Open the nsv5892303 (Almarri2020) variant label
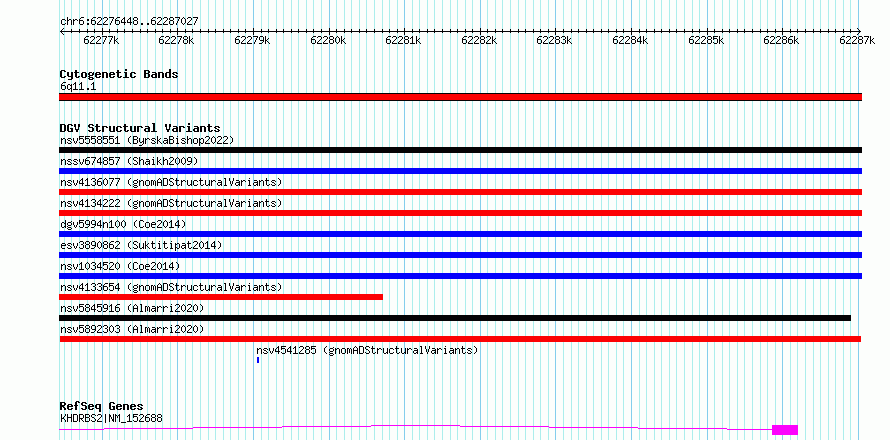The image size is (890, 440). pos(132,329)
